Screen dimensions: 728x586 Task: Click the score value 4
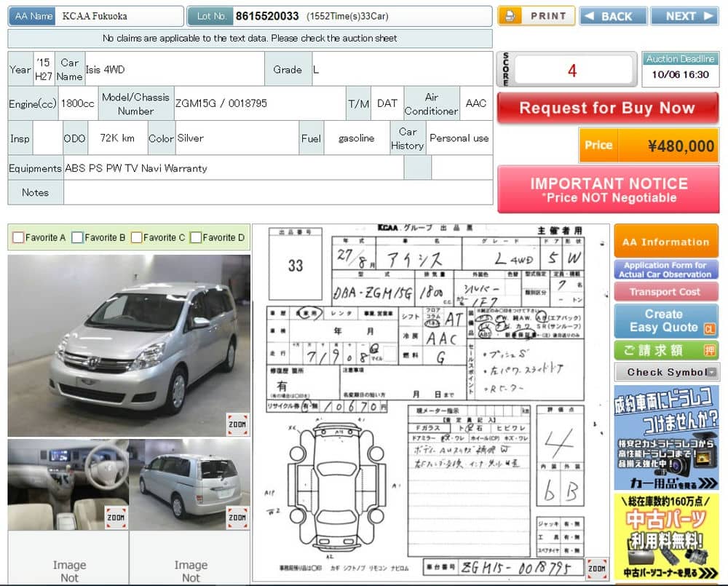point(572,71)
